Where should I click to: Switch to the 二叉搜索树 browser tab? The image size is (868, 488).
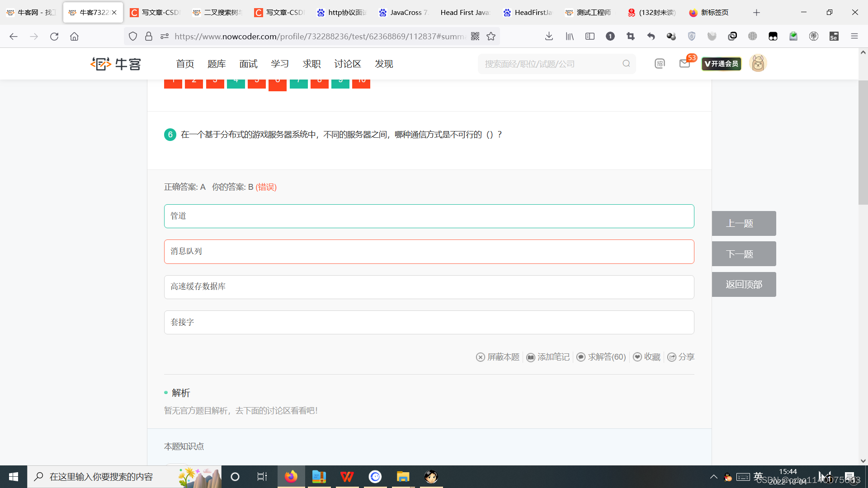217,12
